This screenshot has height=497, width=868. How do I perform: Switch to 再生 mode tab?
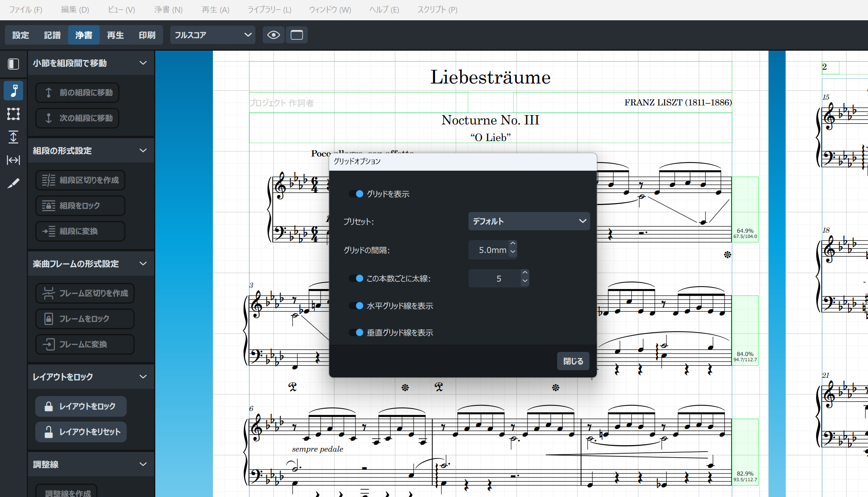[x=116, y=35]
